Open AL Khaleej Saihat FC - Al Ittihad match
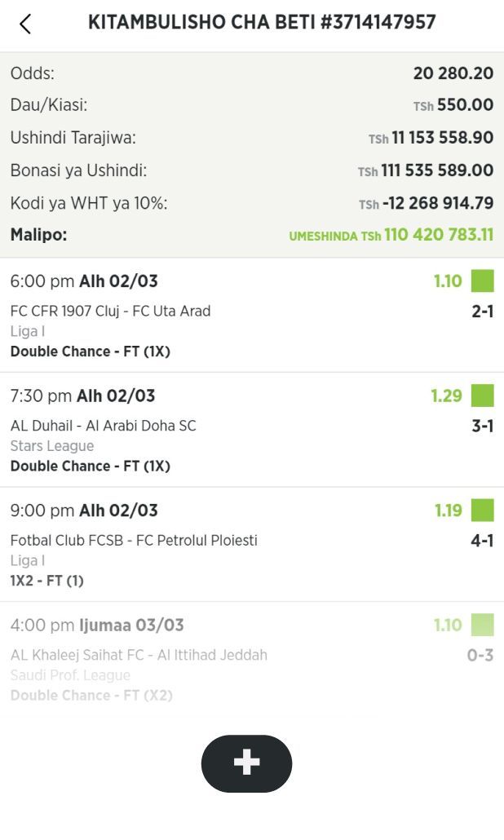Screen dimensions: 504x840 [x=139, y=655]
